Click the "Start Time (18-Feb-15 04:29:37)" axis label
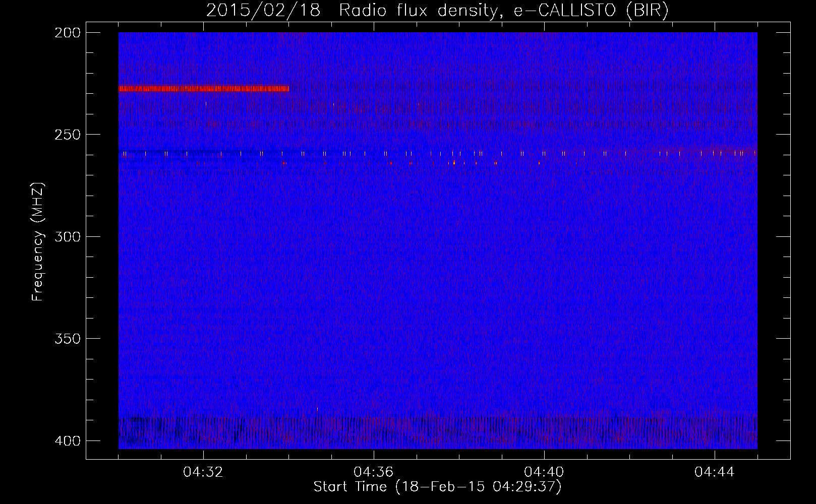 click(437, 487)
